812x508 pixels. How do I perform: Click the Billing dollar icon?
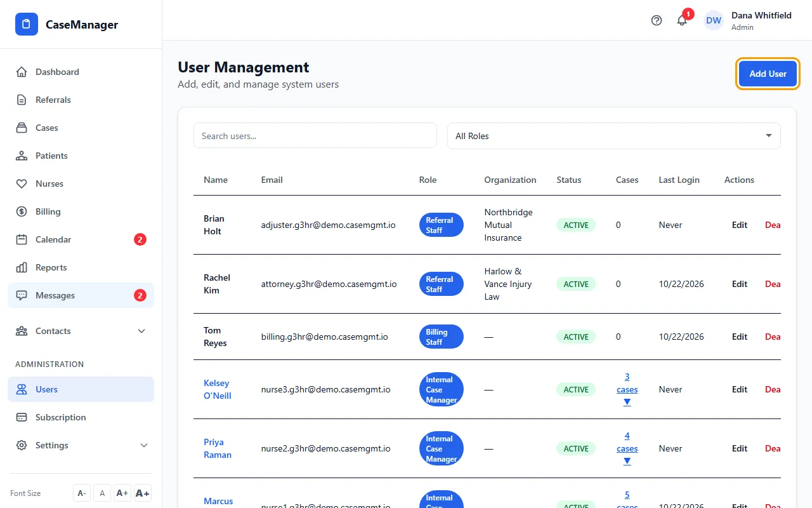(22, 211)
